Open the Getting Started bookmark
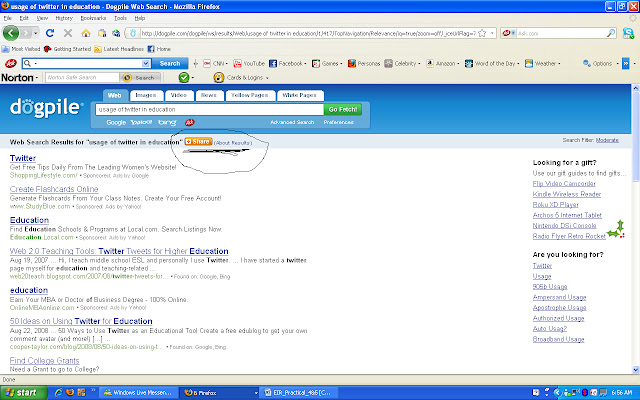Image resolution: width=640 pixels, height=400 pixels. point(67,49)
